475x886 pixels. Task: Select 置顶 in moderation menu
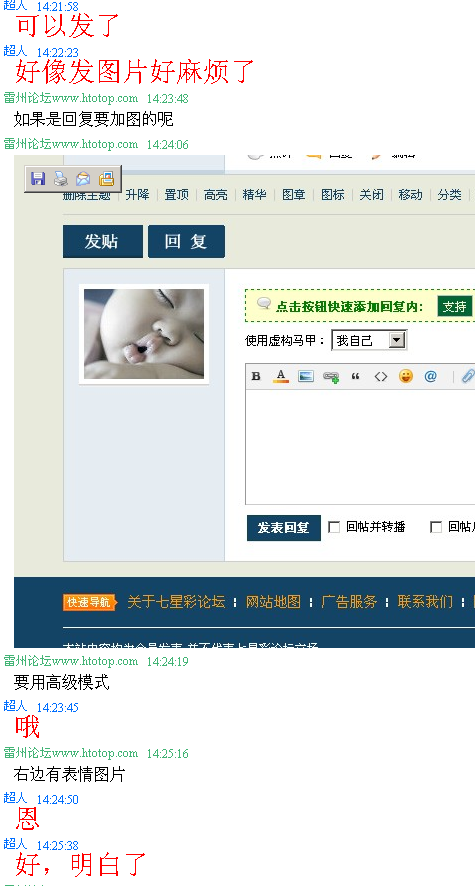coord(176,195)
